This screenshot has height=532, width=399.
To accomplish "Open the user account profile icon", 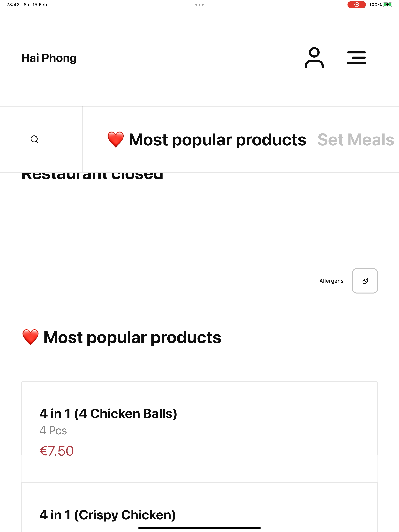I will coord(314,58).
